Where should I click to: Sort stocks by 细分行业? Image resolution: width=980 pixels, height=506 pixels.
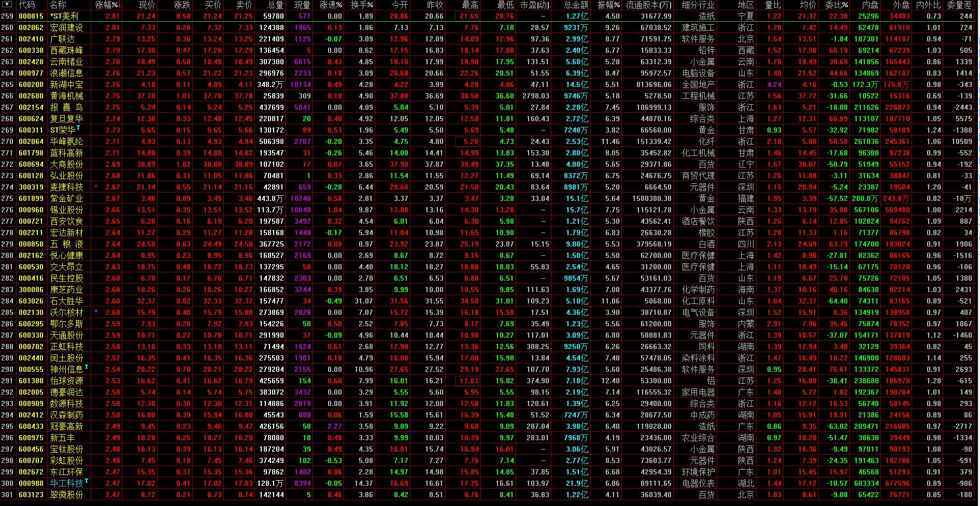point(699,6)
